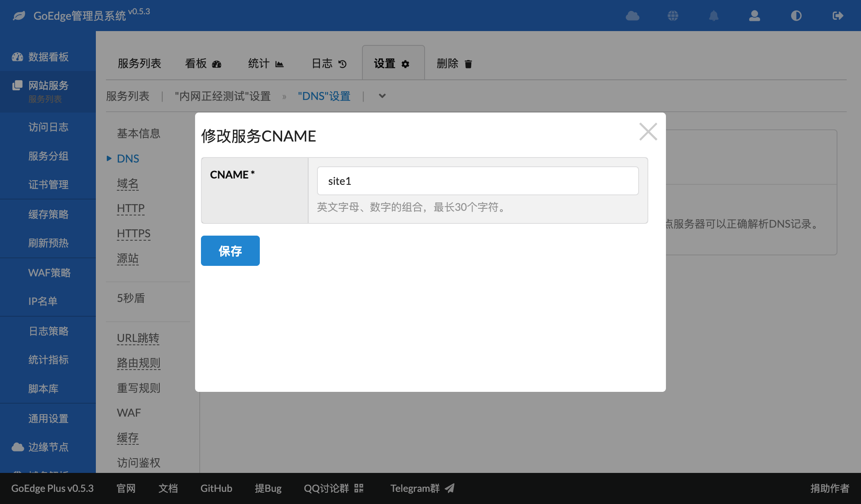Collapse the DNS section triangle in settings menu
This screenshot has width=861, height=504.
pos(109,159)
